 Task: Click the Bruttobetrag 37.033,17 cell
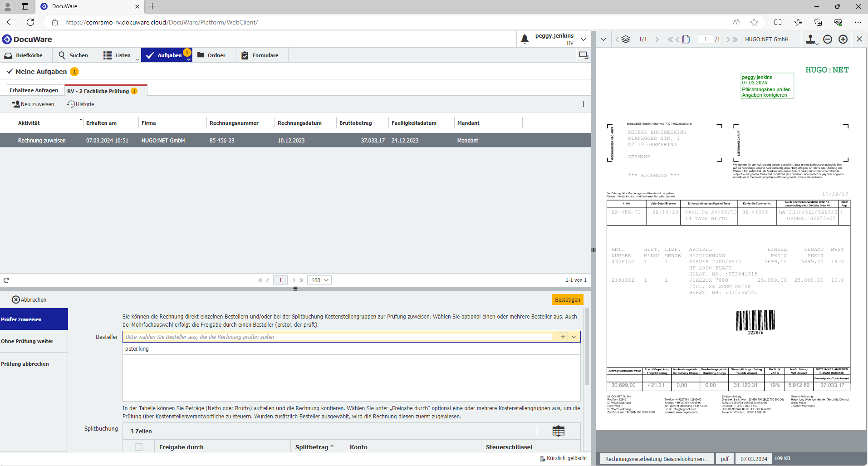coord(373,141)
